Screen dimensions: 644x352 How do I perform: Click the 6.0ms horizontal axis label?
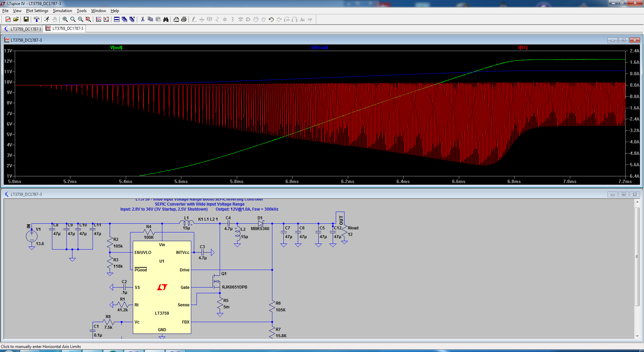pyautogui.click(x=292, y=181)
